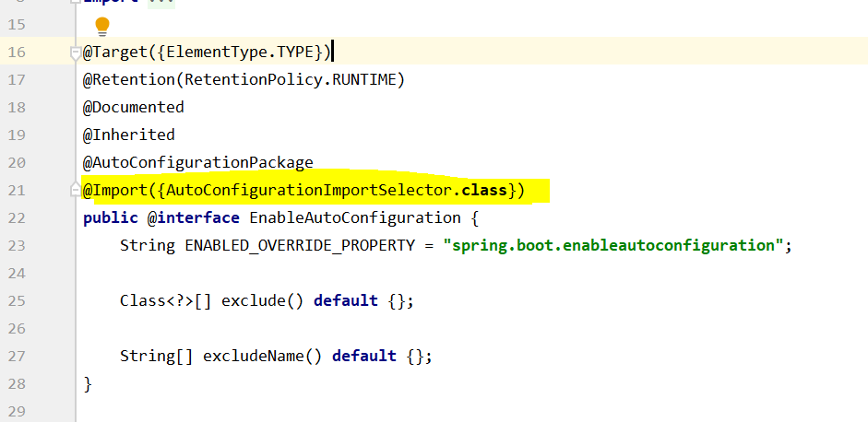The height and width of the screenshot is (422, 868).
Task: Click line number 21 in gutter
Action: click(x=18, y=190)
